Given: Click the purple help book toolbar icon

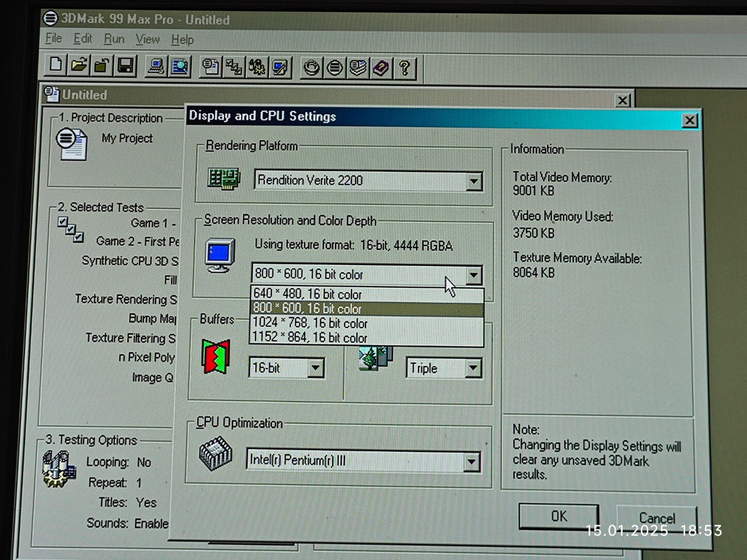Looking at the screenshot, I should click(381, 68).
